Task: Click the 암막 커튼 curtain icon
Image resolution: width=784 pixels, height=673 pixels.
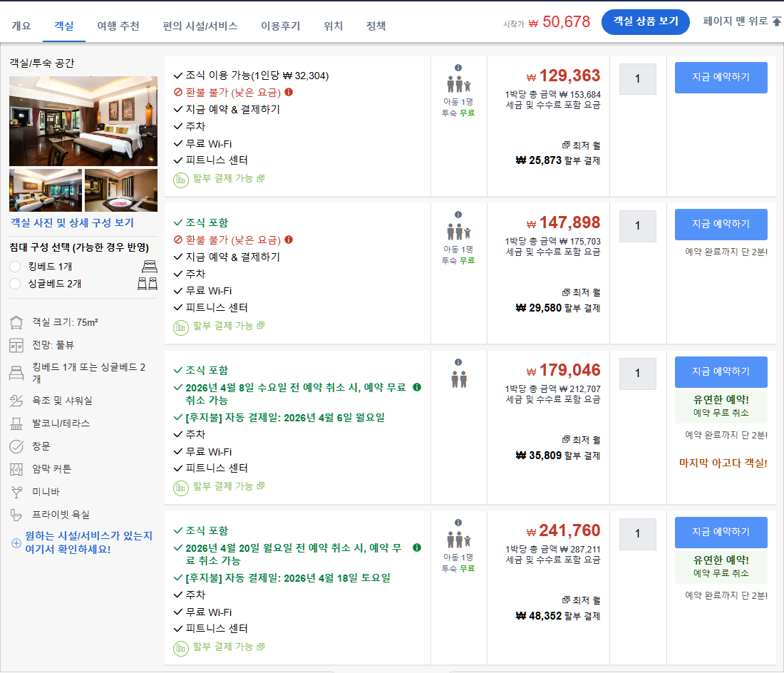Action: tap(16, 469)
